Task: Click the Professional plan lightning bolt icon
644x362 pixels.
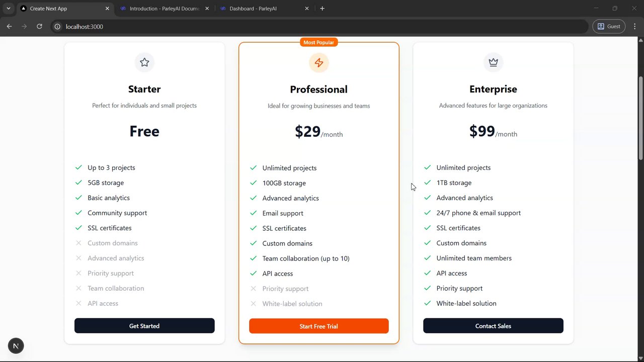Action: 318,63
